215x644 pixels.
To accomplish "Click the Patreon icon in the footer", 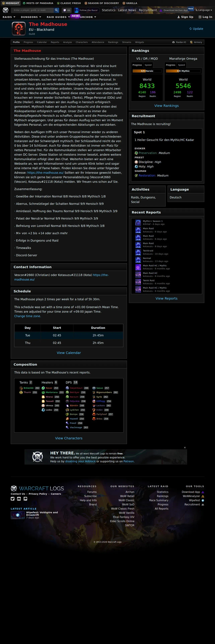I will point(25,499).
